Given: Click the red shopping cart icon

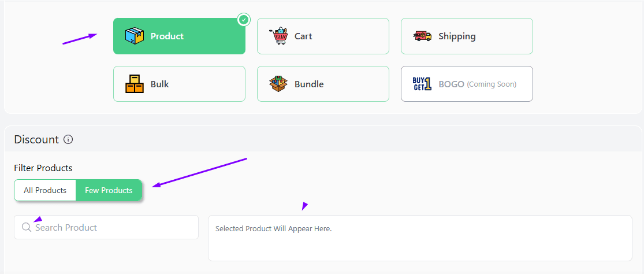Looking at the screenshot, I should point(278,36).
